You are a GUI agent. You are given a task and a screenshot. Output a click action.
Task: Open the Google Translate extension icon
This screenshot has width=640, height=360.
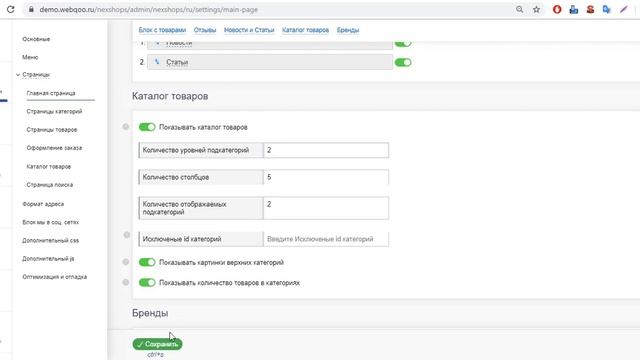607,9
